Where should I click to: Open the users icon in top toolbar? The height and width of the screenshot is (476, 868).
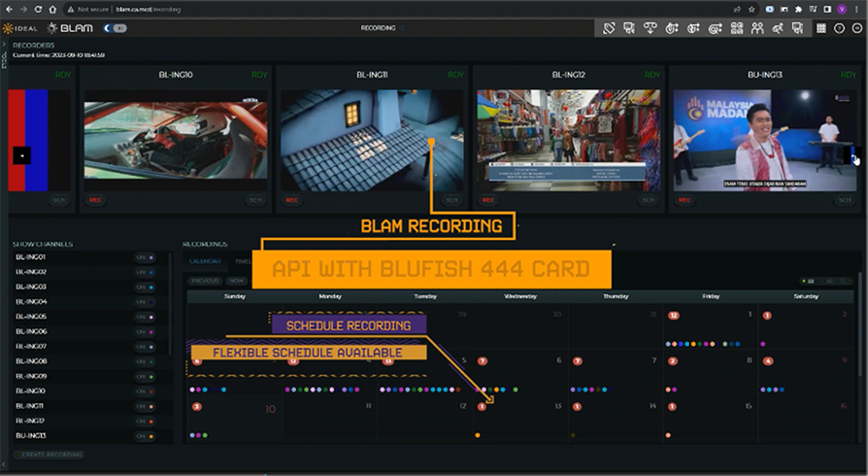[756, 28]
